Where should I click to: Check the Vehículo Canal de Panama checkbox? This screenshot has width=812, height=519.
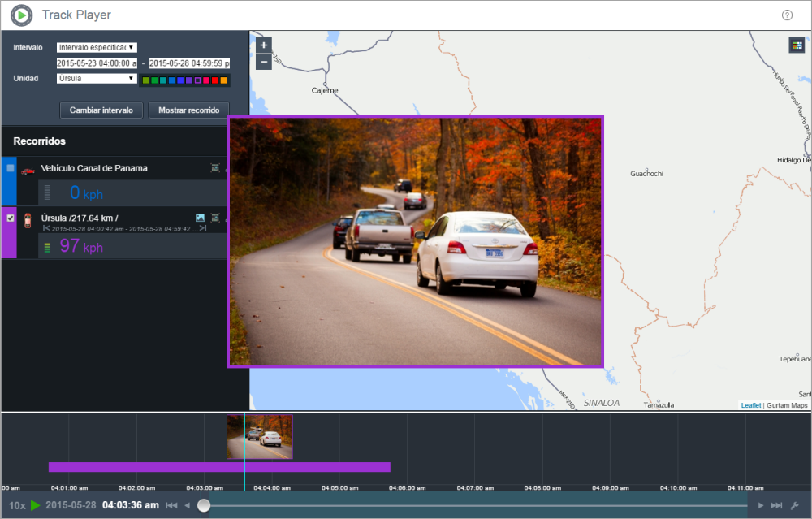[x=11, y=168]
